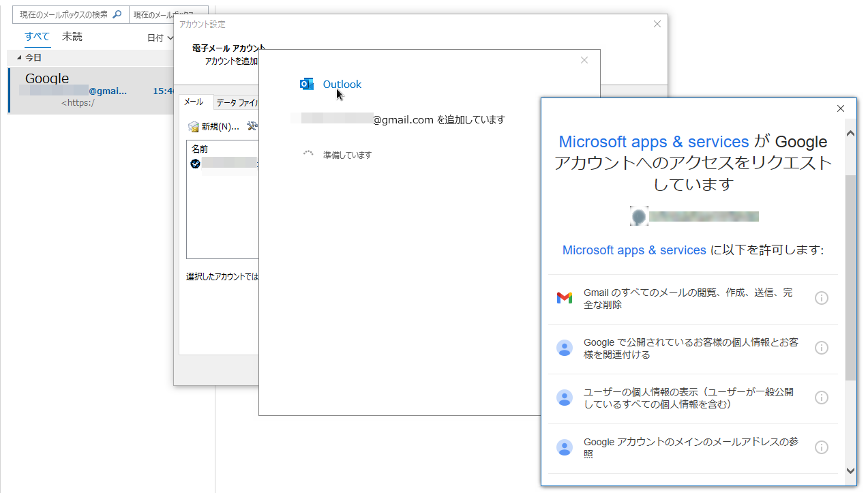This screenshot has height=493, width=868.
Task: Click the search magnifier icon in mailbox search
Action: (117, 14)
